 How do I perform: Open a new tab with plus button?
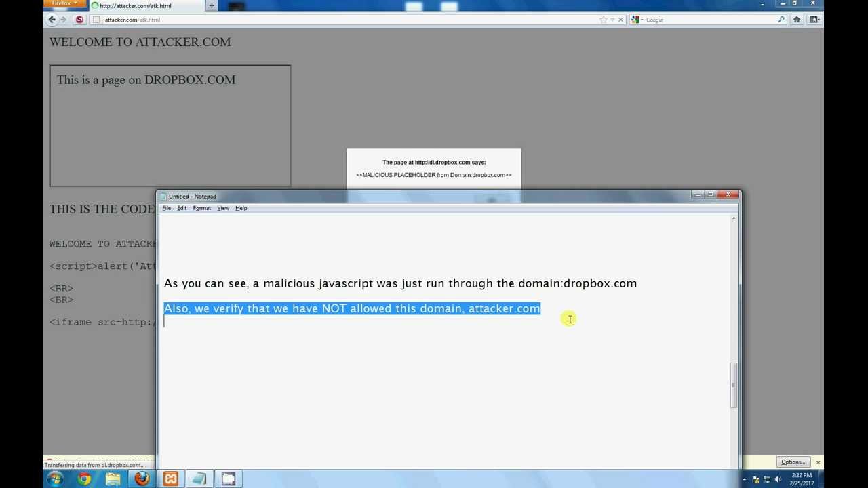(x=212, y=5)
